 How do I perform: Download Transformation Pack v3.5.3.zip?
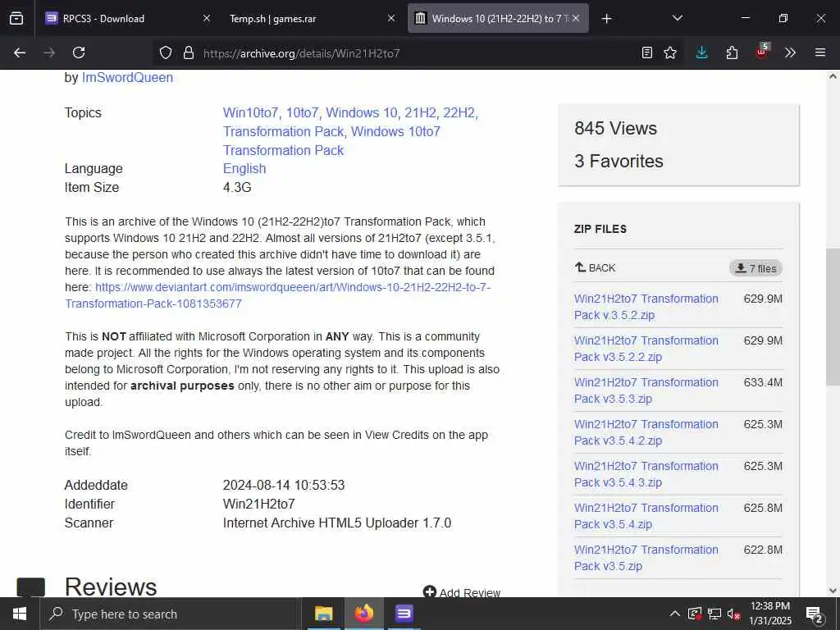click(x=646, y=390)
